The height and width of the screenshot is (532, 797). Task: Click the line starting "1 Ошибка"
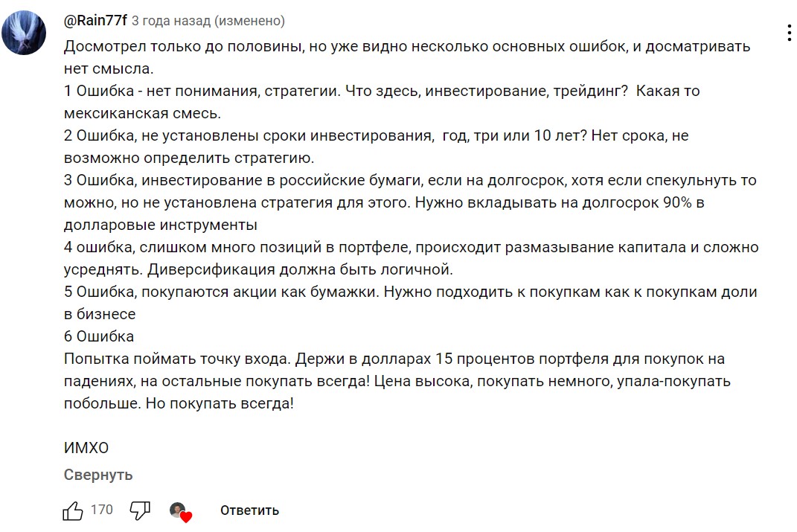pyautogui.click(x=381, y=92)
